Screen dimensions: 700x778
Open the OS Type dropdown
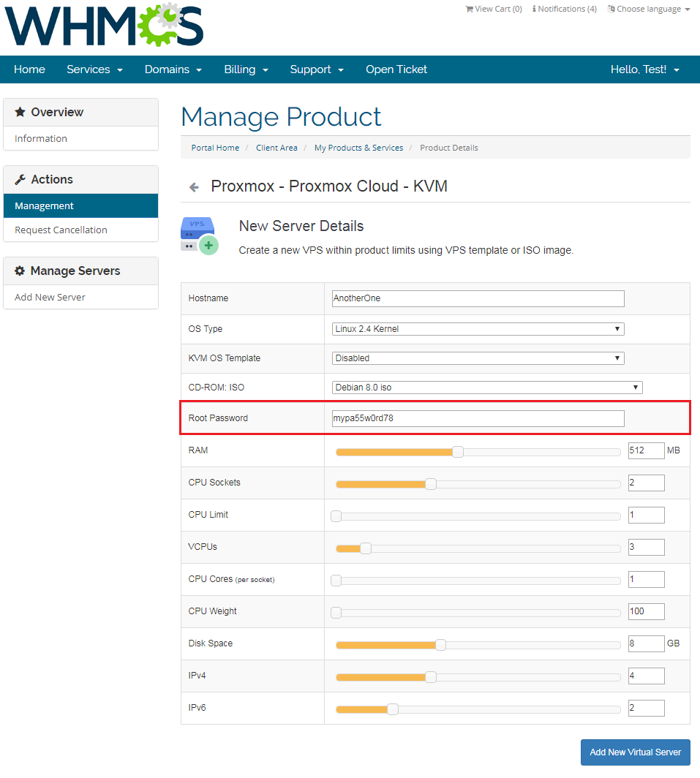tap(478, 329)
